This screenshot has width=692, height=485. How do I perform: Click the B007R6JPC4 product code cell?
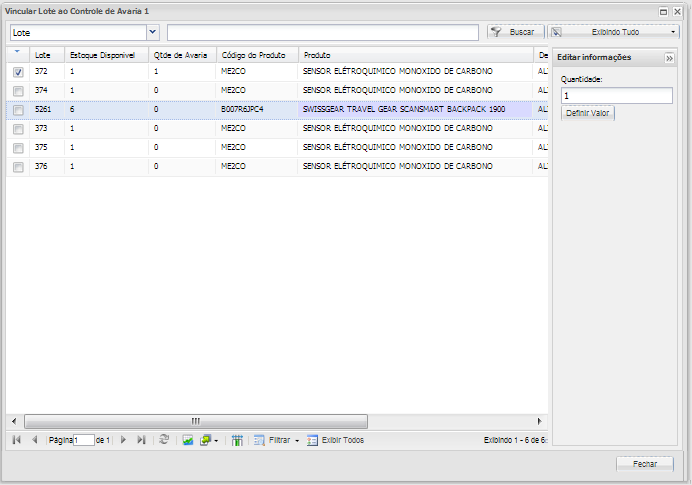(x=257, y=109)
